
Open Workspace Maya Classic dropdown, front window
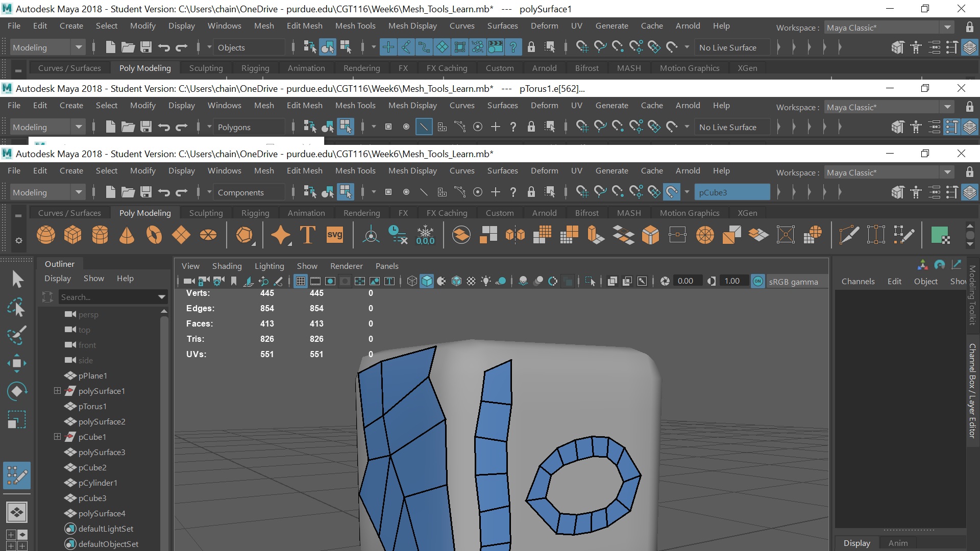947,172
